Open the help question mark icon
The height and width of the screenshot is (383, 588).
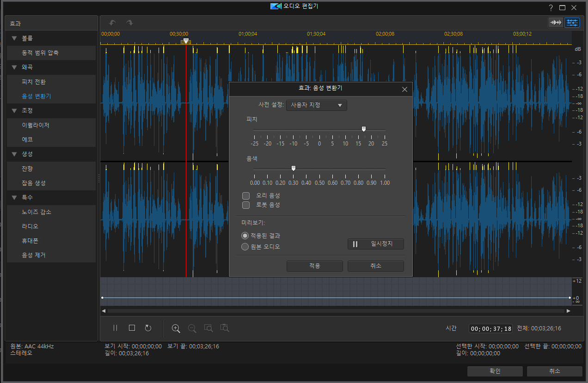click(551, 8)
